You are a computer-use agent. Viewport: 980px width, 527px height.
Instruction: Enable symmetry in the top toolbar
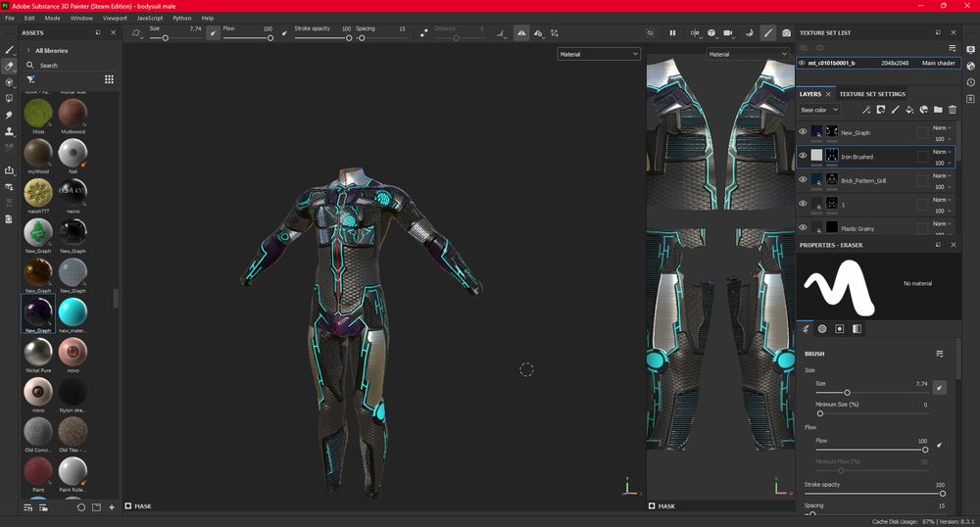coord(521,33)
